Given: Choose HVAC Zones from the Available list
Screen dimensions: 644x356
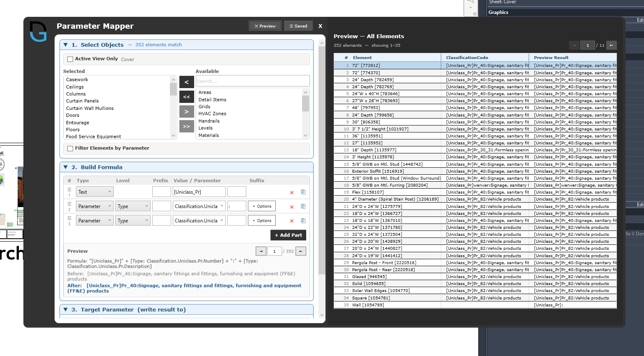Looking at the screenshot, I should [212, 114].
